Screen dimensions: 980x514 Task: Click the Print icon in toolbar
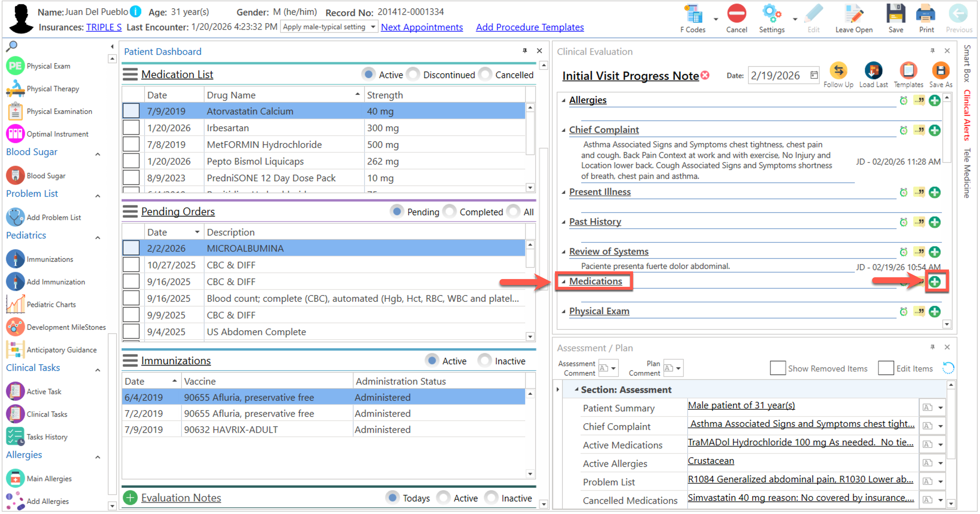pos(925,14)
